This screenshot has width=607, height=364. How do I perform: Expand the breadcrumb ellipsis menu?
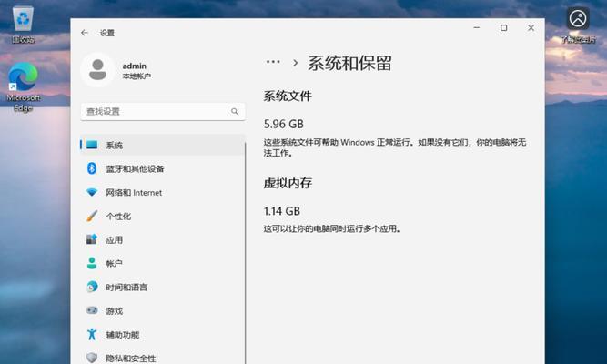273,62
